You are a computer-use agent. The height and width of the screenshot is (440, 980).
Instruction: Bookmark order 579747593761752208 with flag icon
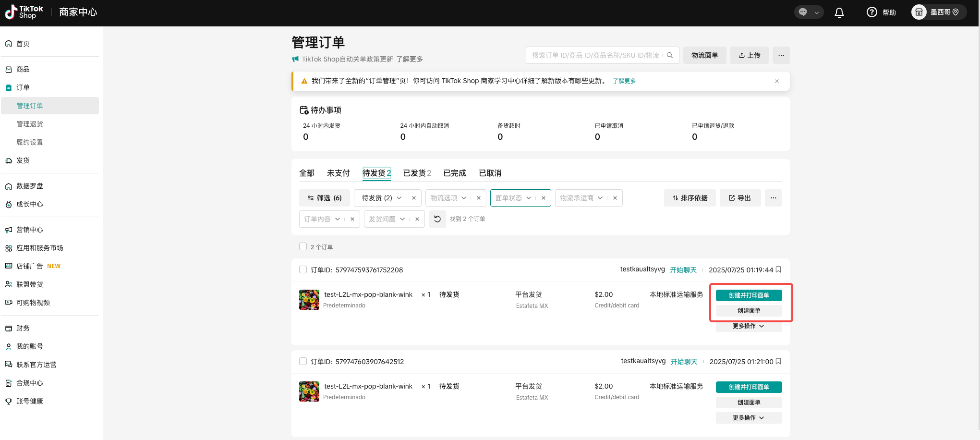(778, 270)
